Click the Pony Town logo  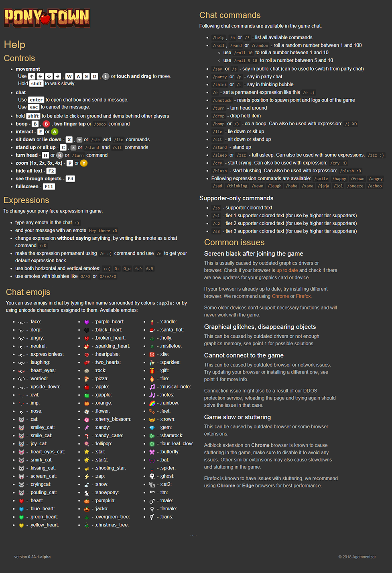click(47, 18)
